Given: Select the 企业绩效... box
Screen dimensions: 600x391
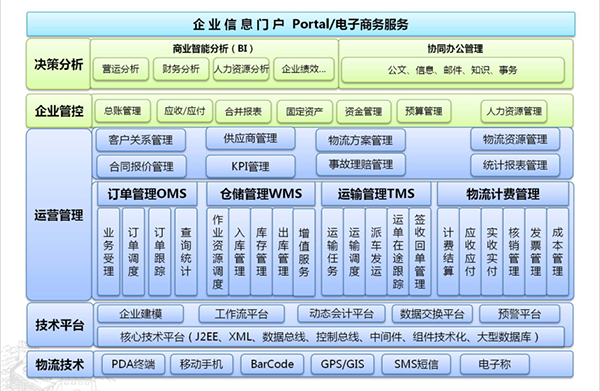Looking at the screenshot, I should (304, 69).
